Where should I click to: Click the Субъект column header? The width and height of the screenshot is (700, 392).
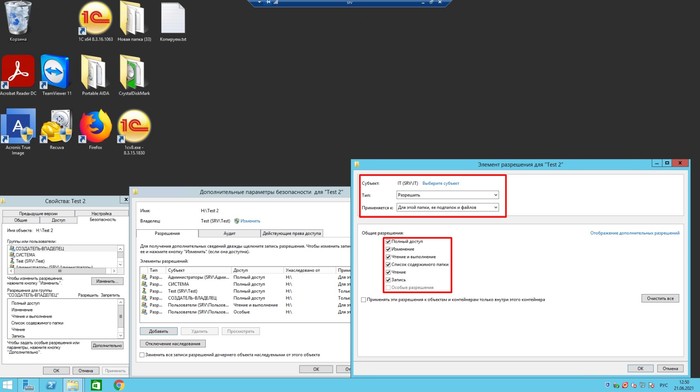coord(198,271)
